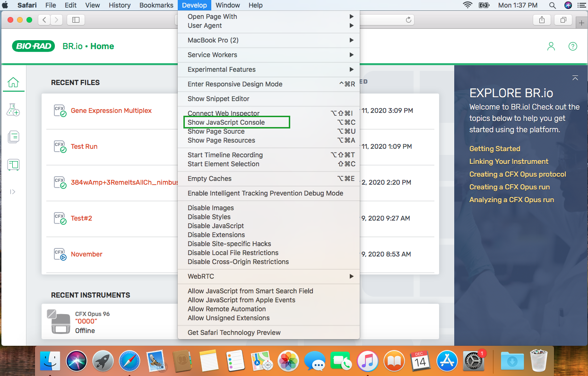Viewport: 588px width, 376px height.
Task: Collapse the Explore BR.io panel
Action: pyautogui.click(x=575, y=78)
